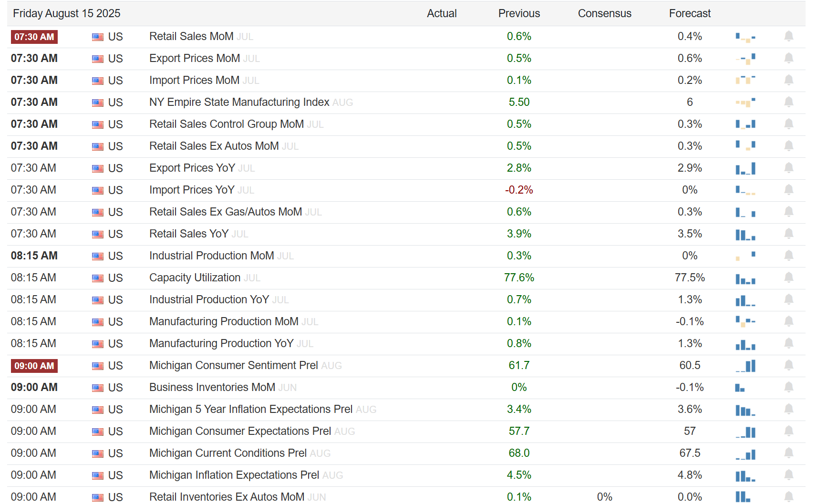
Task: Open mini chart for Michigan Inflation Expectations Prel
Action: (745, 475)
